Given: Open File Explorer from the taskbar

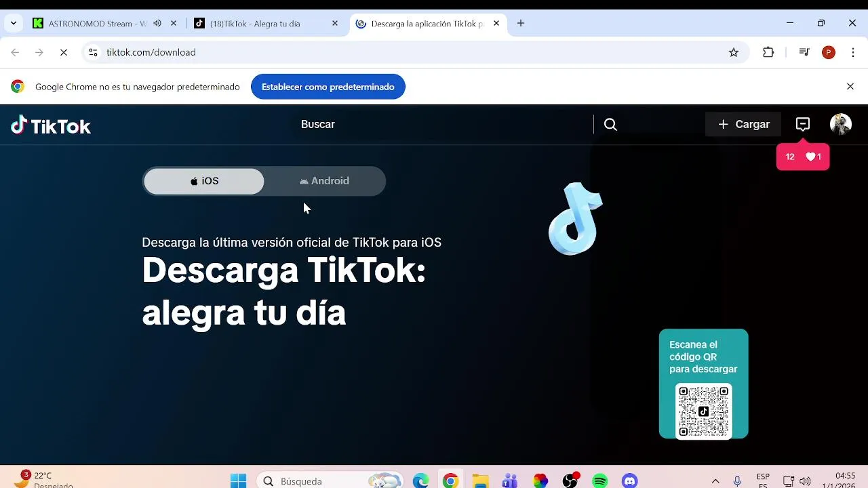Looking at the screenshot, I should [480, 481].
